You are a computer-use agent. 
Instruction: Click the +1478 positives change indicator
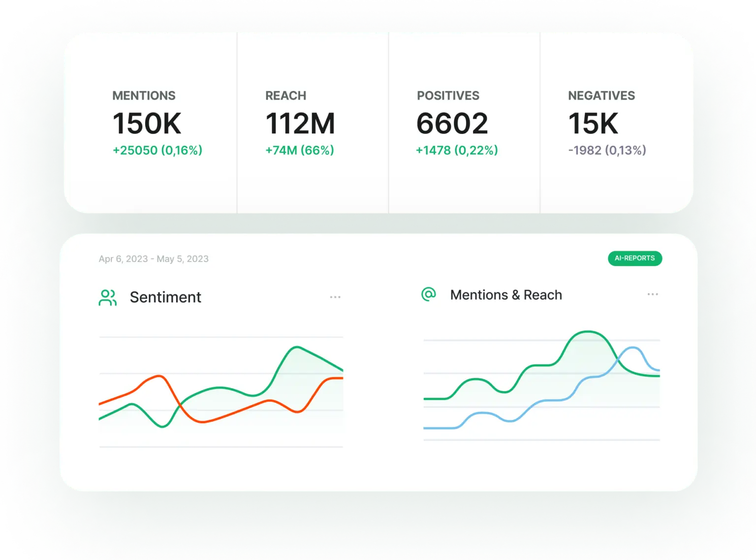click(456, 150)
